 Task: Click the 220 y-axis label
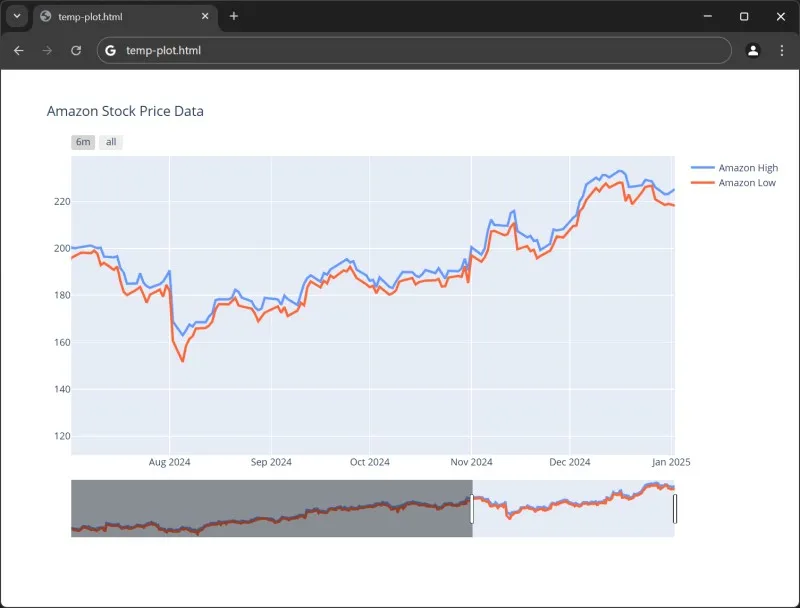click(x=62, y=201)
